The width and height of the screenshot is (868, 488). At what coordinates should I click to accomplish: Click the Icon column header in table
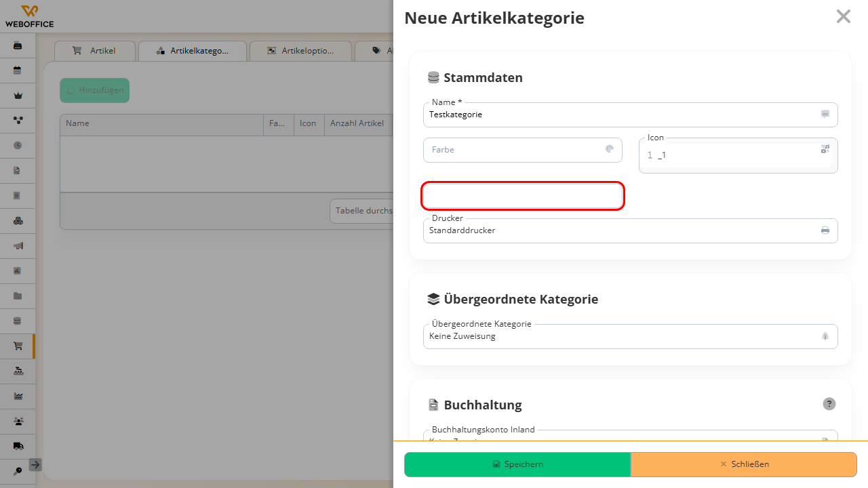(309, 124)
